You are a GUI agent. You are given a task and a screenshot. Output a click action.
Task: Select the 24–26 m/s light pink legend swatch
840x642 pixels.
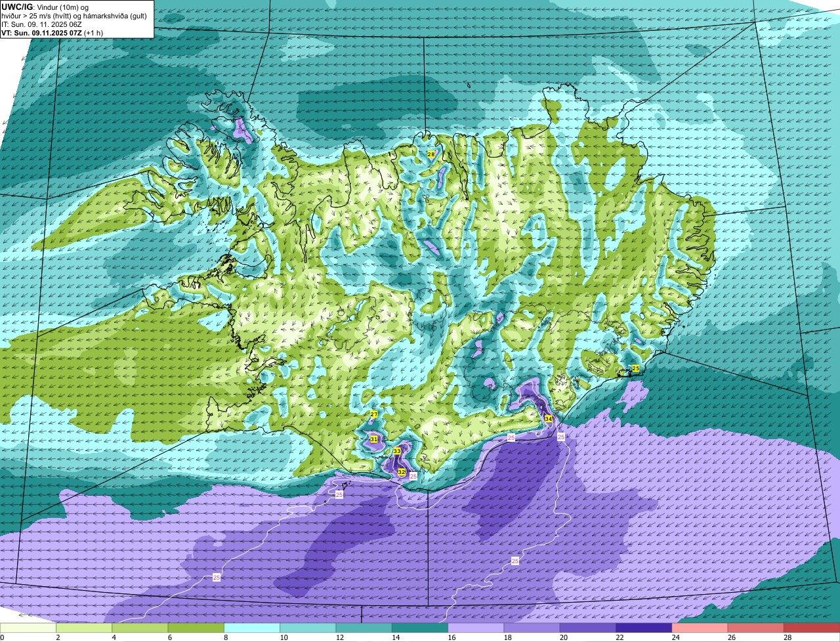click(x=700, y=628)
